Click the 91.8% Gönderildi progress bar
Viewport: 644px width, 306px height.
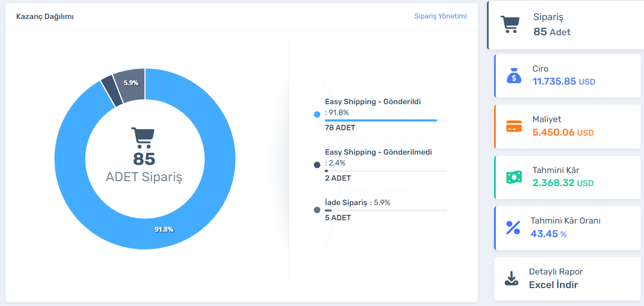pos(381,120)
